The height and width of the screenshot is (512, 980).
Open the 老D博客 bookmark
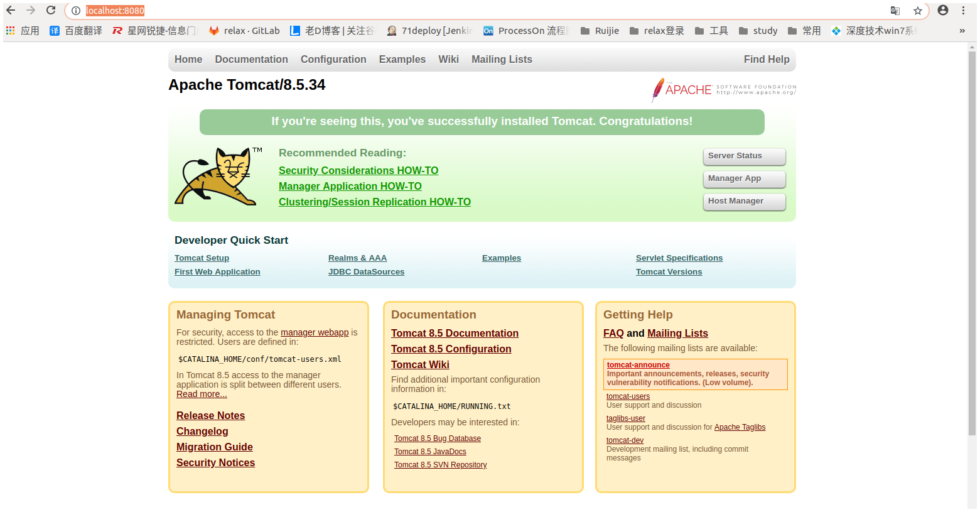pos(332,31)
